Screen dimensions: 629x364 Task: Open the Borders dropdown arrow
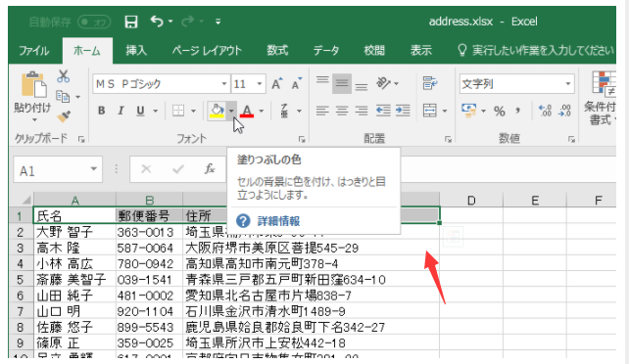point(193,111)
